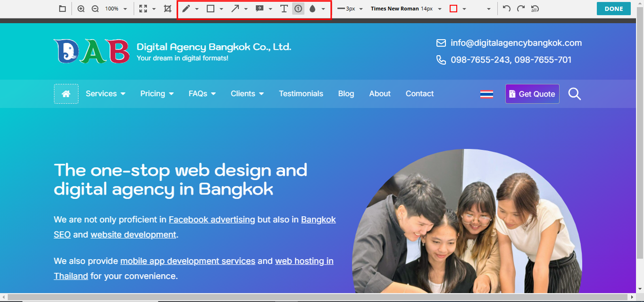This screenshot has height=302, width=644.
Task: Toggle the numbered Step marker tool
Action: pos(298,9)
